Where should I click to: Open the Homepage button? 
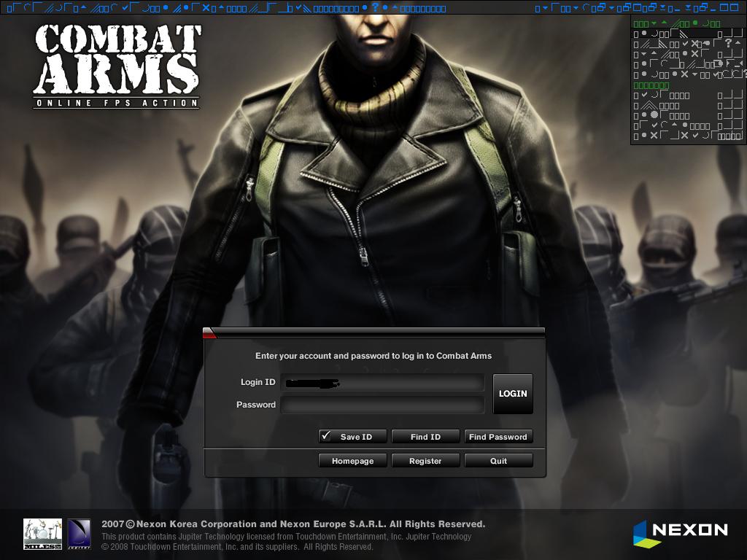tap(352, 461)
